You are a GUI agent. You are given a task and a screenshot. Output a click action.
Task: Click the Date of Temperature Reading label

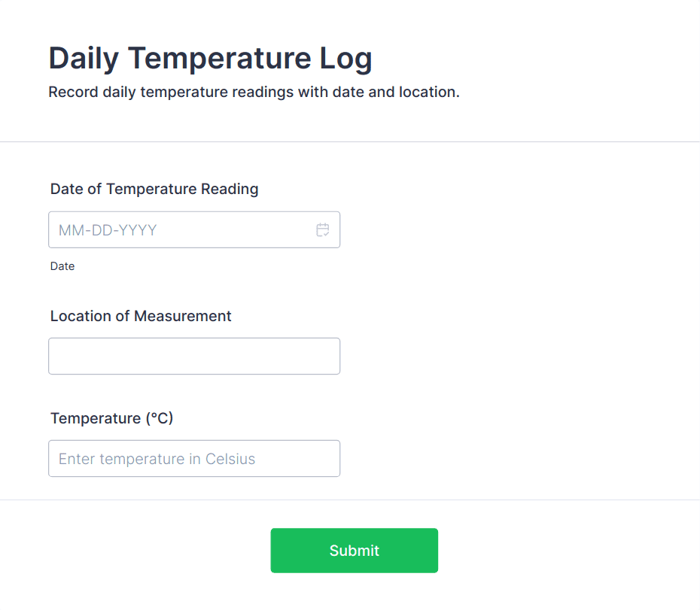[x=154, y=189]
